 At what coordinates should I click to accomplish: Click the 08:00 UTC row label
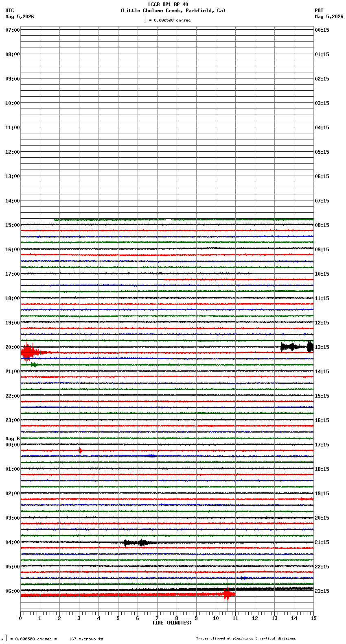tap(13, 54)
